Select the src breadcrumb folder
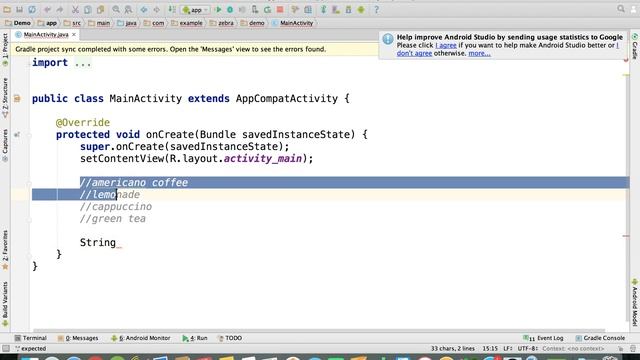The width and height of the screenshot is (640, 360). coord(73,23)
